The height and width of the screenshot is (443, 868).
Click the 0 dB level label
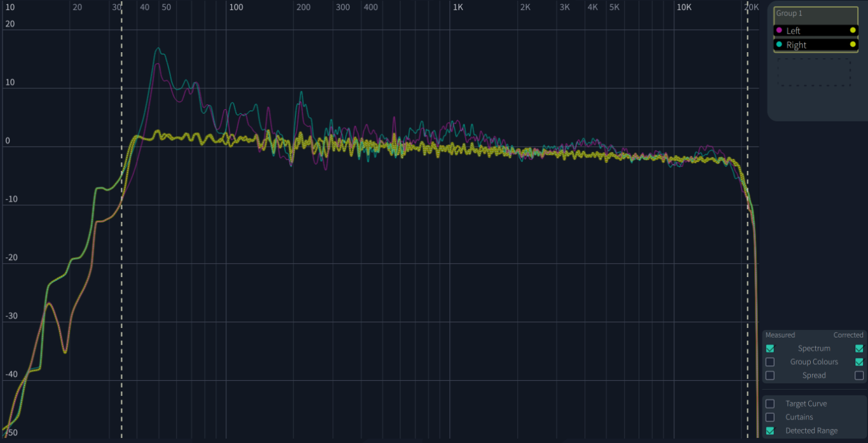pos(8,141)
